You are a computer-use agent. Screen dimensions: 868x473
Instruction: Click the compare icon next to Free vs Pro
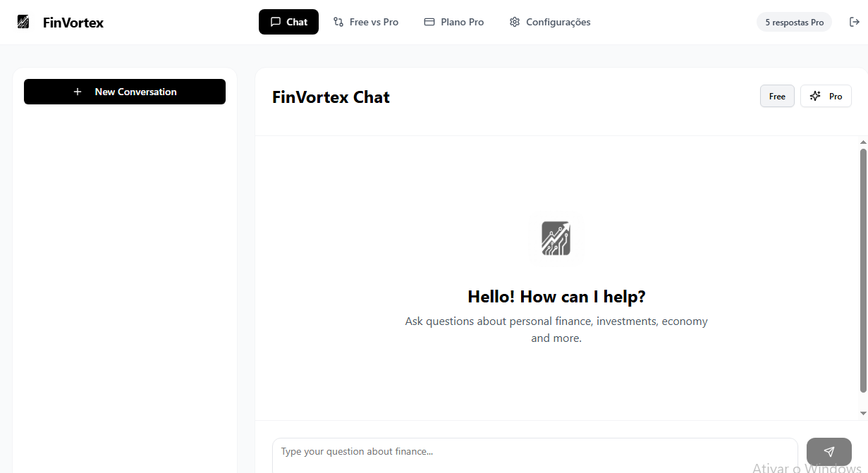point(338,22)
